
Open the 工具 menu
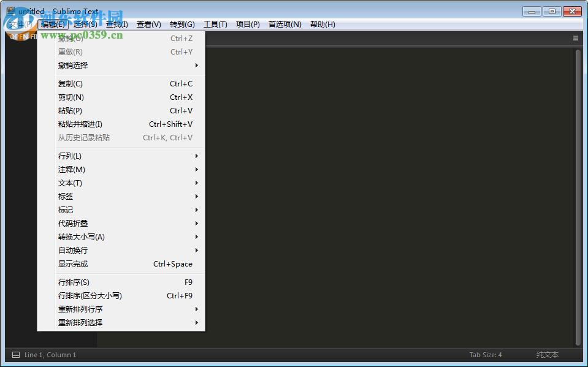pos(216,24)
